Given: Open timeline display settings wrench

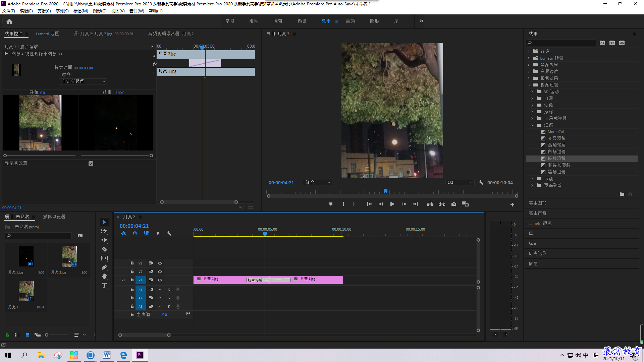Looking at the screenshot, I should (x=169, y=233).
